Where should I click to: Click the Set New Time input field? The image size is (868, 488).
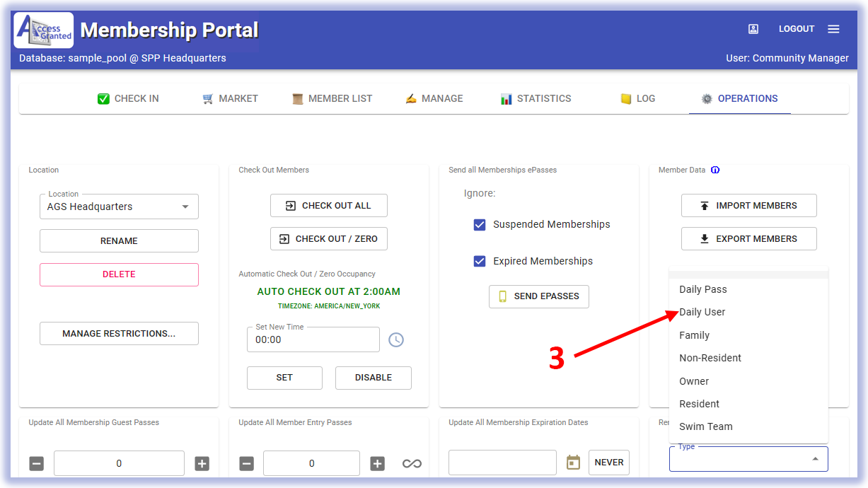point(313,339)
